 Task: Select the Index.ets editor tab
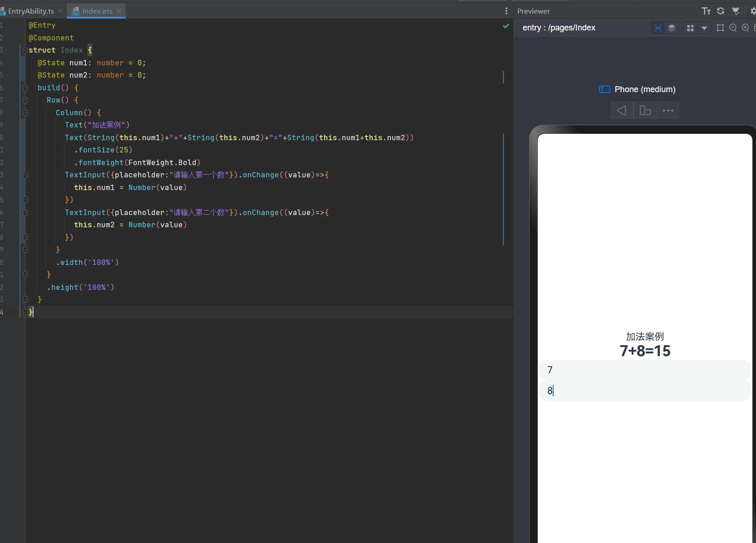click(97, 11)
